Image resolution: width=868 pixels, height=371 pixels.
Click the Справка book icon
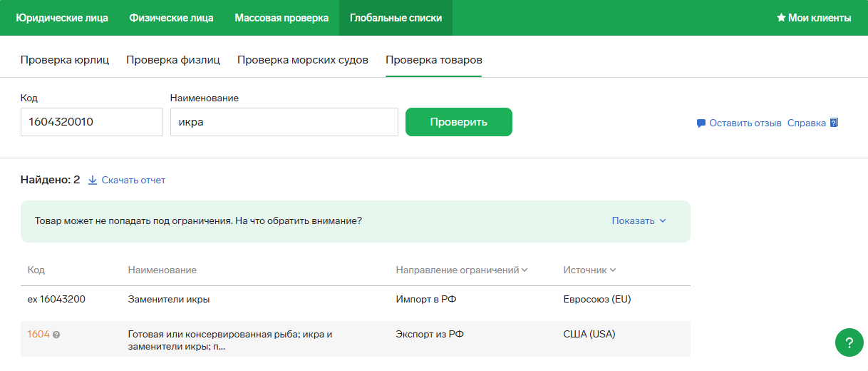coord(835,123)
